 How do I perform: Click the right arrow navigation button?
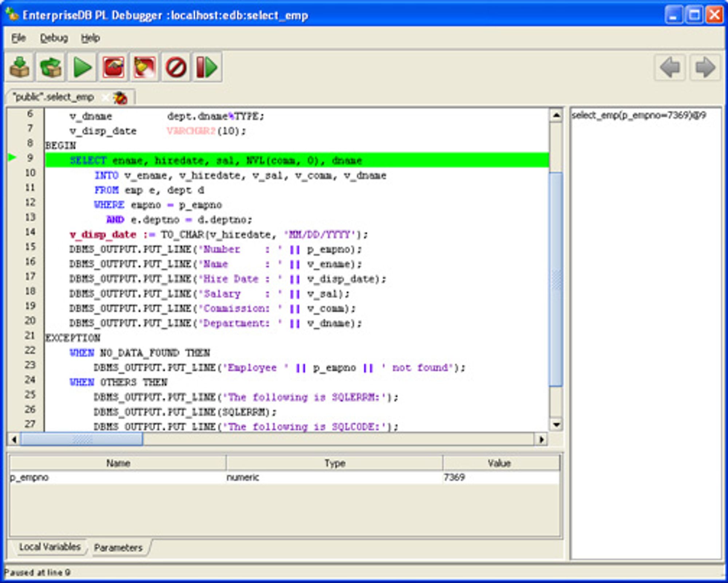pyautogui.click(x=705, y=67)
